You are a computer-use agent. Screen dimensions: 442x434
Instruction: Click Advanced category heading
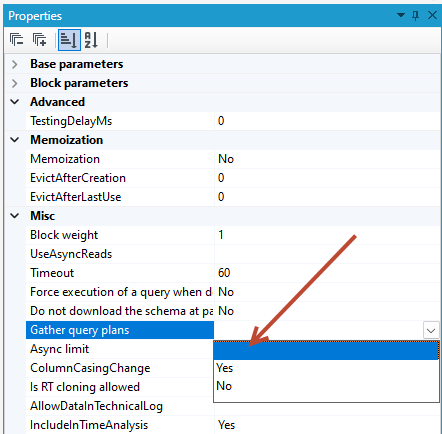pyautogui.click(x=57, y=102)
